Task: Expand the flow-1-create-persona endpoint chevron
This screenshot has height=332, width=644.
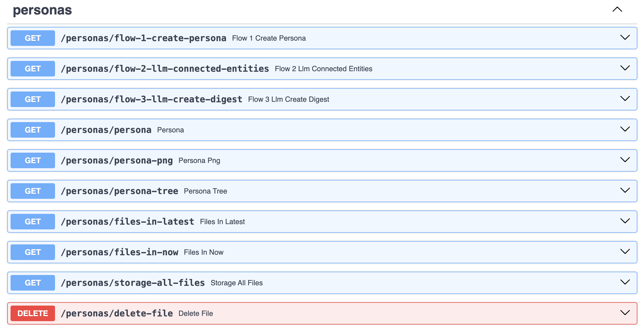Action: (625, 38)
